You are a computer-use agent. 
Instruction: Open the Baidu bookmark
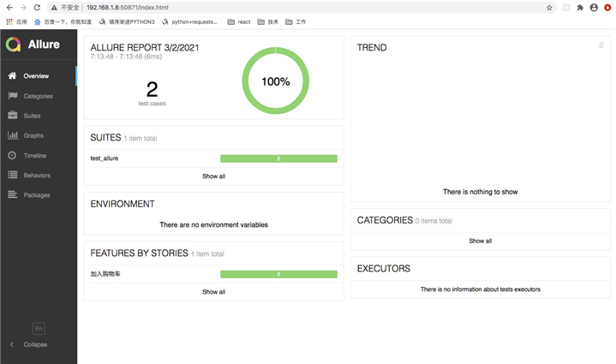click(x=63, y=22)
